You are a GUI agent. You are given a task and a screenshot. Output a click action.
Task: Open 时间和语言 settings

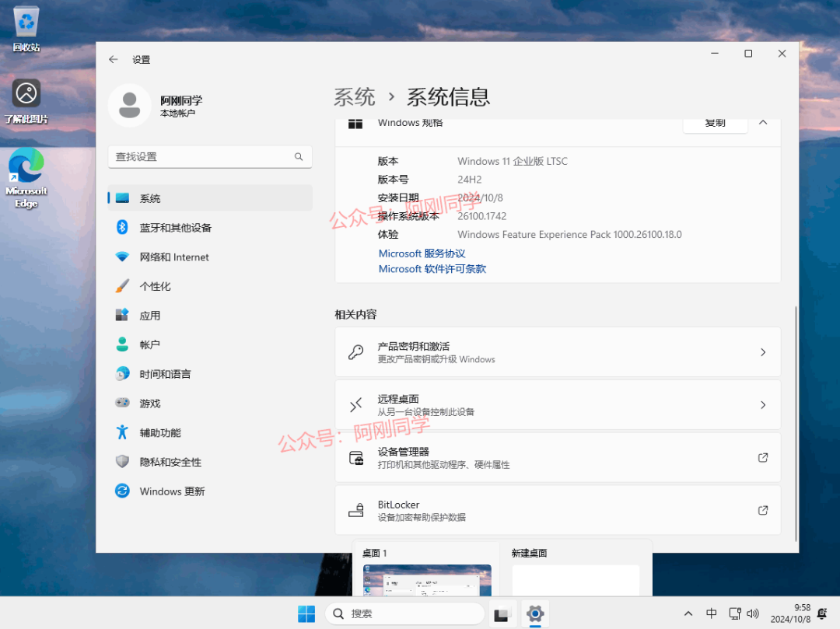point(210,374)
